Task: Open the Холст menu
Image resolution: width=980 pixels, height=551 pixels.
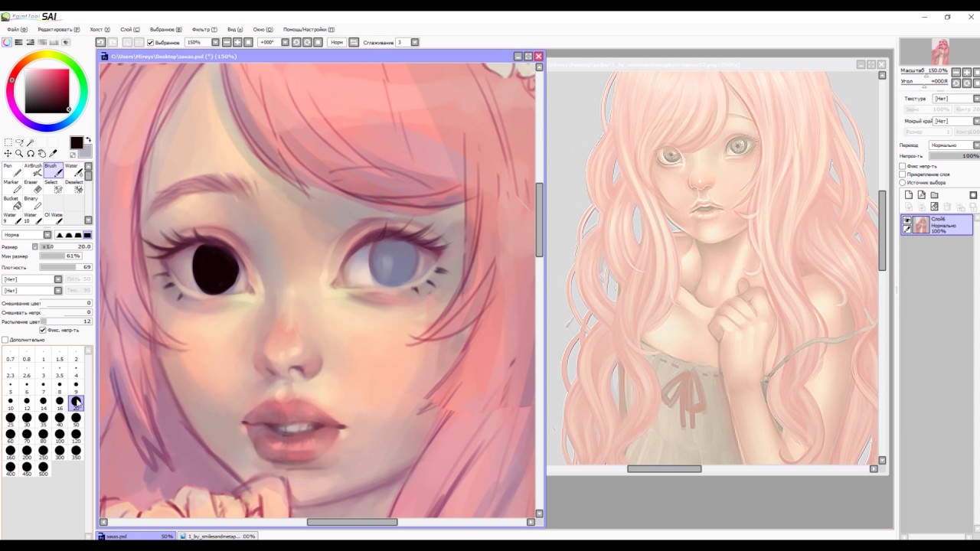Action: [100, 30]
